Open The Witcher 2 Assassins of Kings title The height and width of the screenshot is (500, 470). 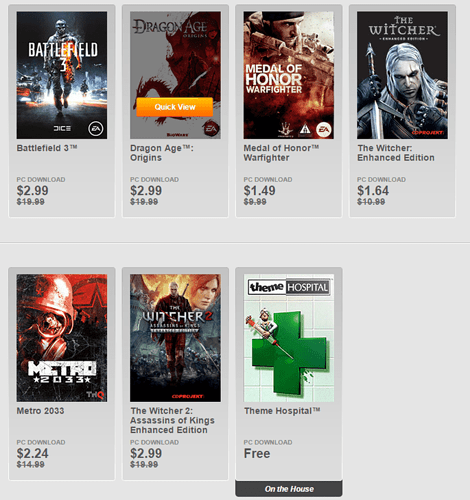point(172,420)
